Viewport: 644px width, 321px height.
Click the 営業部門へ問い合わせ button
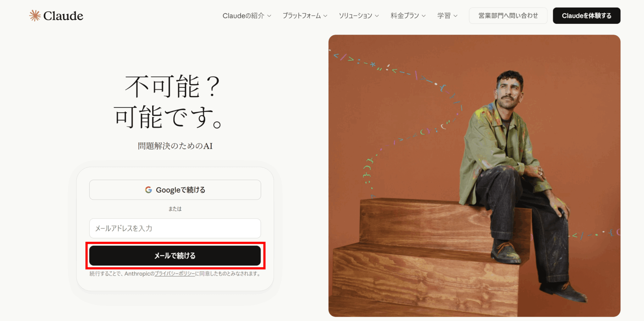click(x=508, y=16)
